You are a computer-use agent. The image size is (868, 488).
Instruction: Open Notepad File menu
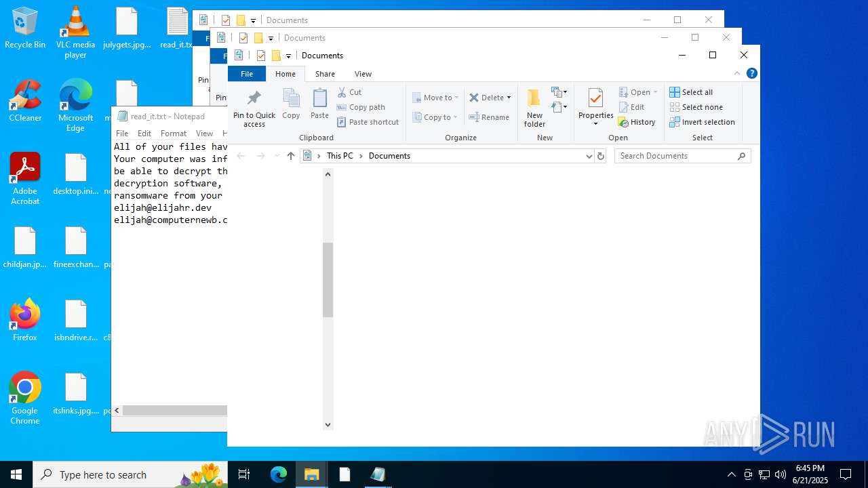click(x=122, y=134)
